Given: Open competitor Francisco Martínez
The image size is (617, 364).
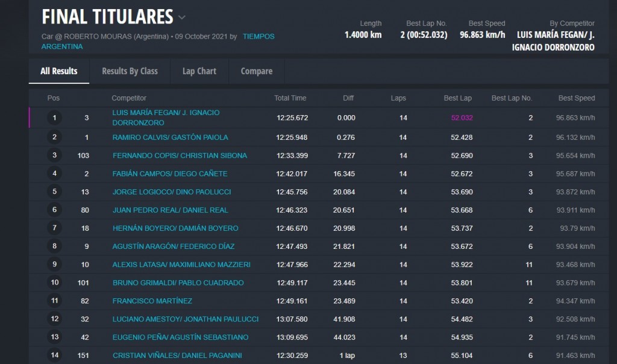Looking at the screenshot, I should (x=152, y=301).
